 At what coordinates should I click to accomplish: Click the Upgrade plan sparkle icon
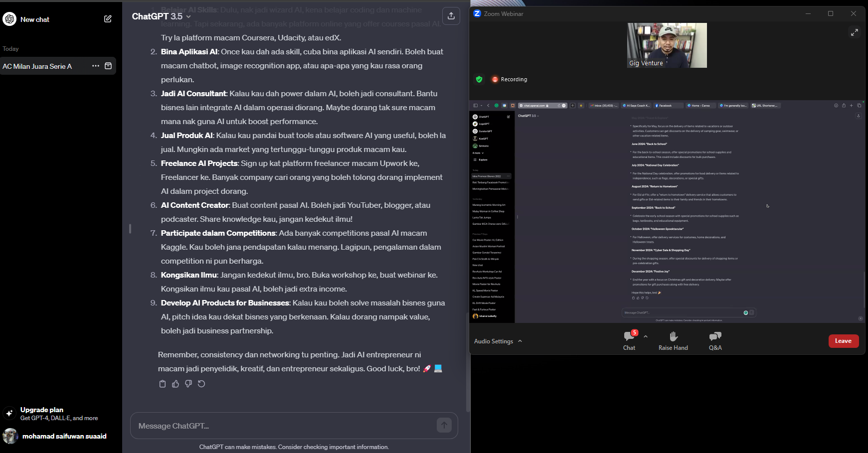click(9, 413)
